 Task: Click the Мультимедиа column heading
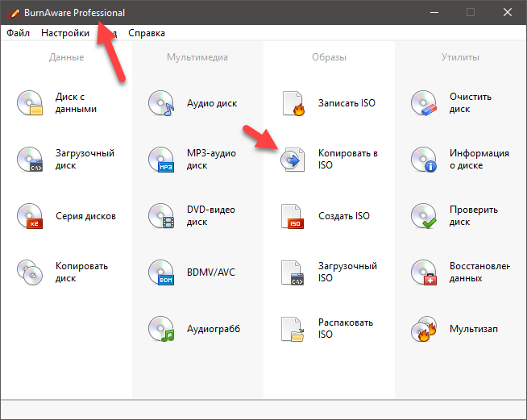tap(197, 57)
